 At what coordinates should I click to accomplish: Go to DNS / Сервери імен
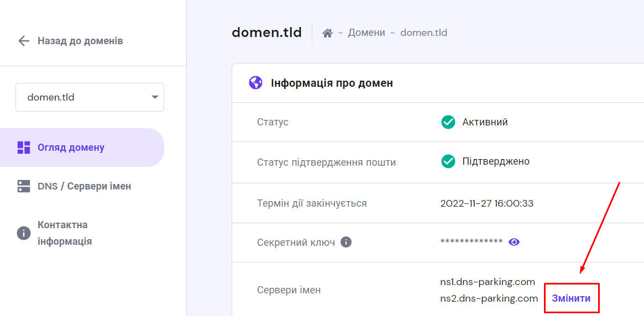84,186
